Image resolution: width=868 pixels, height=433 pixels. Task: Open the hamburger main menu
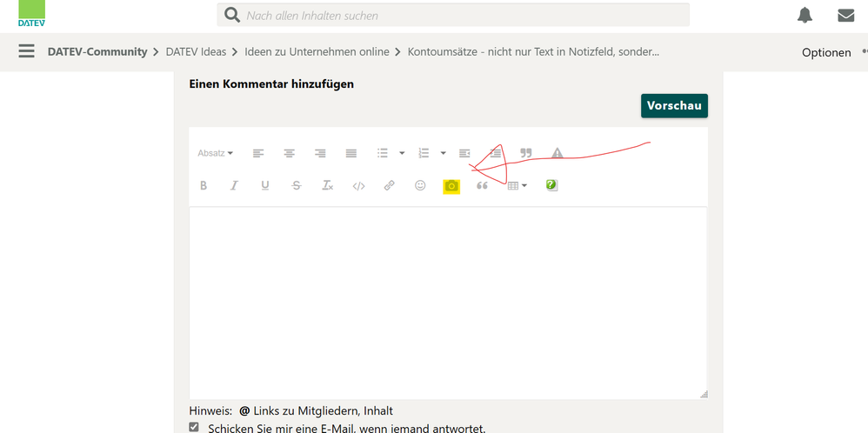[27, 51]
